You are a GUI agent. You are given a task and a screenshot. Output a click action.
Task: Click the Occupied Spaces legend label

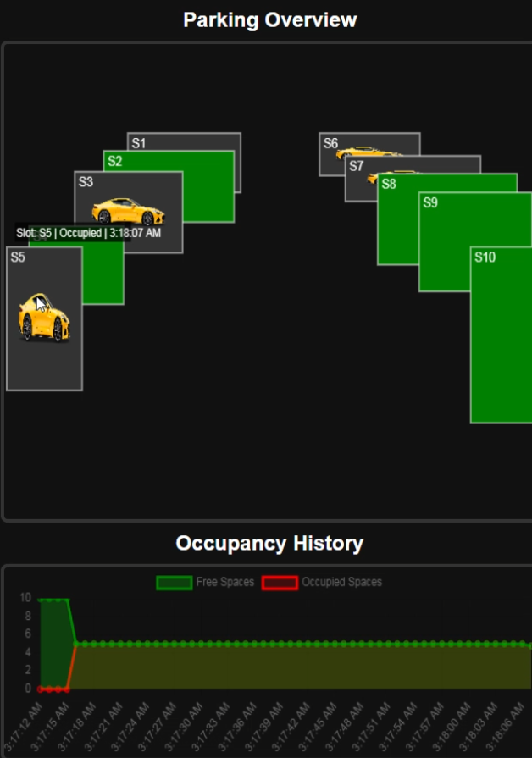(x=342, y=582)
